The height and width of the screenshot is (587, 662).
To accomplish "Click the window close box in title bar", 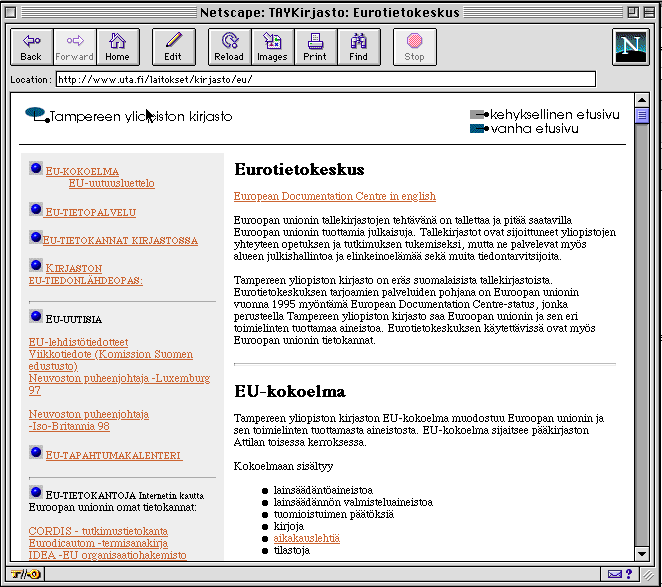I will [x=11, y=12].
